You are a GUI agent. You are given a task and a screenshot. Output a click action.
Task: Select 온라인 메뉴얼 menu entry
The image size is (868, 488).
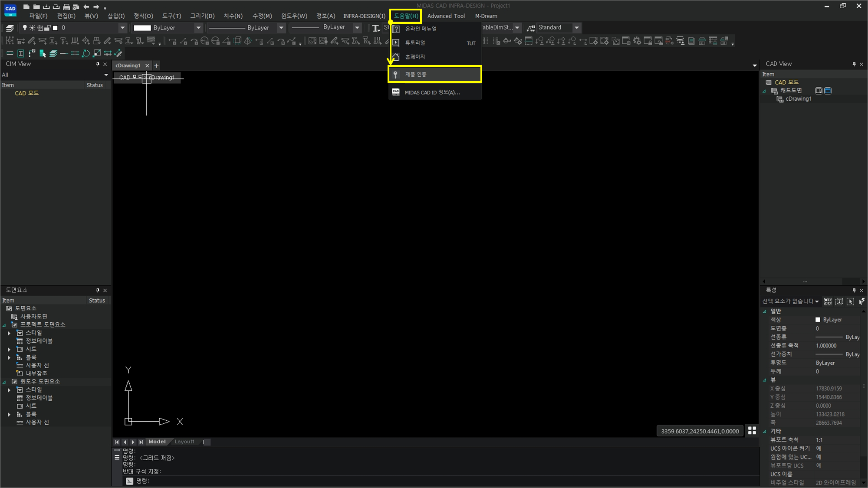435,29
